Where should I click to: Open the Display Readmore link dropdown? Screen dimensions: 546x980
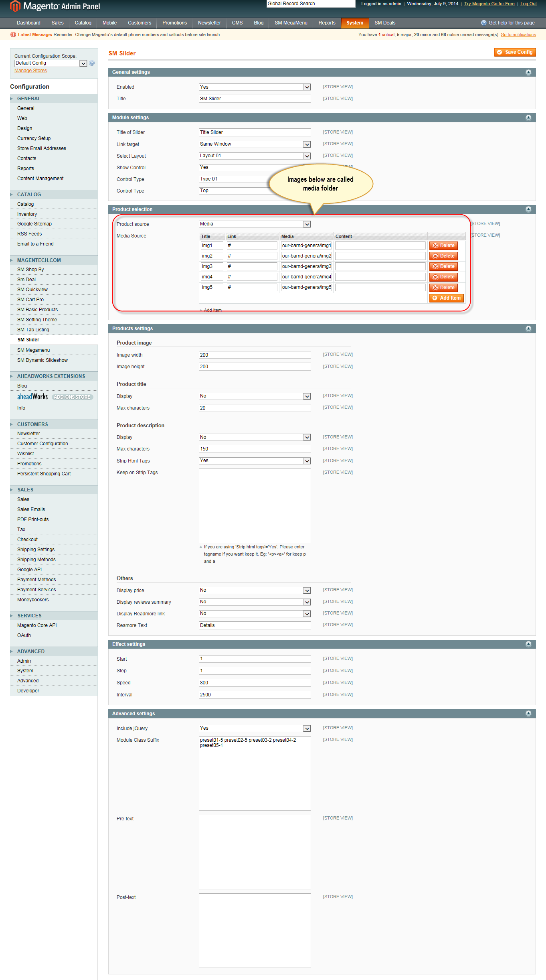(x=255, y=613)
